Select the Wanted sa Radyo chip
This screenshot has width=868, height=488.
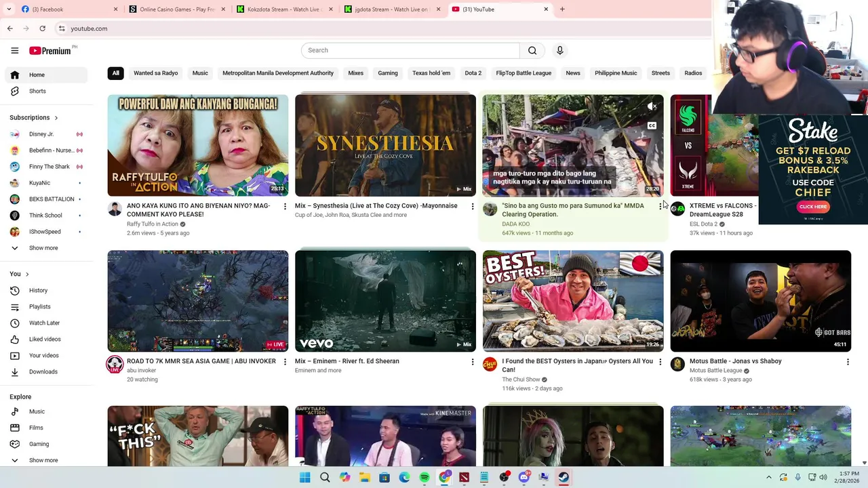156,73
